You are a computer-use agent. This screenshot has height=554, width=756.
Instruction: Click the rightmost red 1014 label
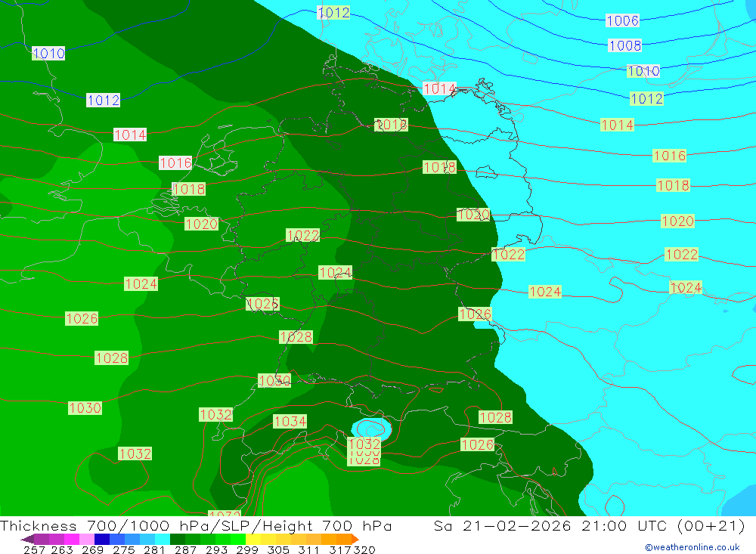(617, 125)
